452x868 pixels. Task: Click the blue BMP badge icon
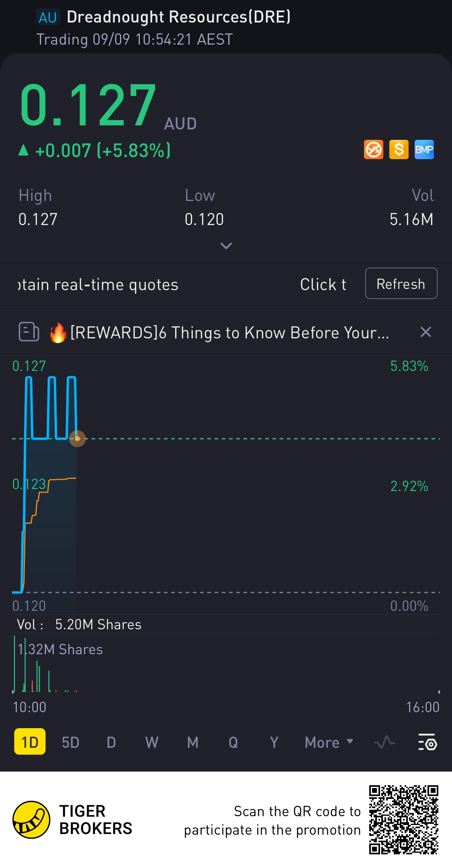[424, 150]
